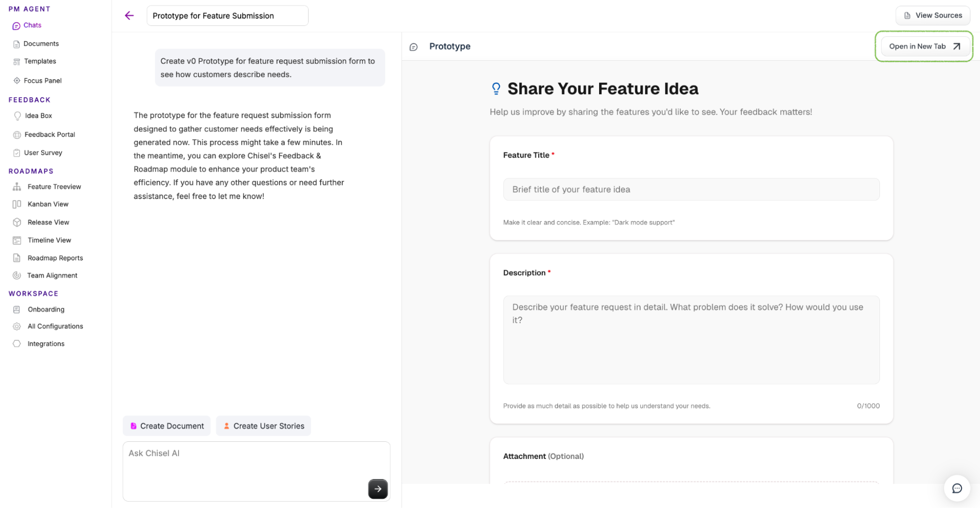
Task: Click the back arrow icon
Action: point(129,16)
